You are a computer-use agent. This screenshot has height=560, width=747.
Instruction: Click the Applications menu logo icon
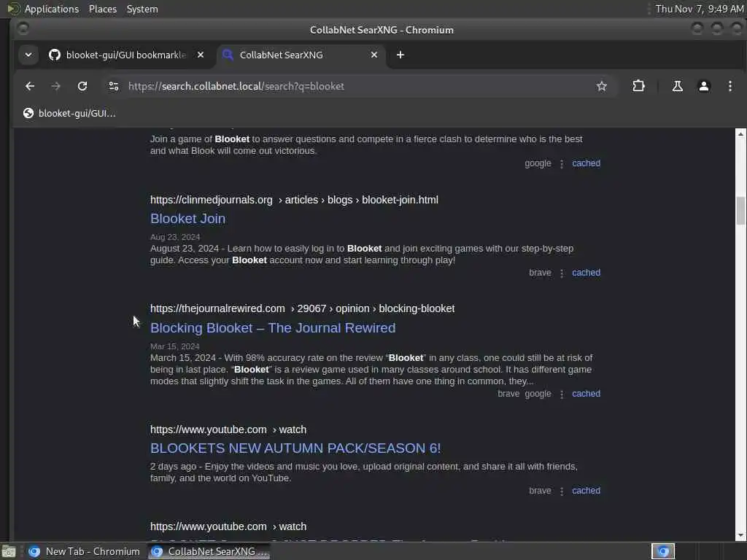point(13,9)
